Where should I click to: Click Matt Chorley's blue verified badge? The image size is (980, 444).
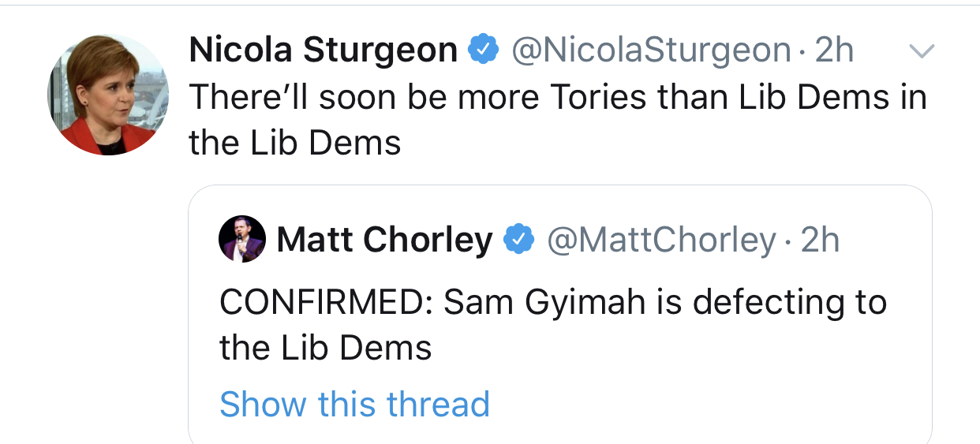tap(519, 239)
